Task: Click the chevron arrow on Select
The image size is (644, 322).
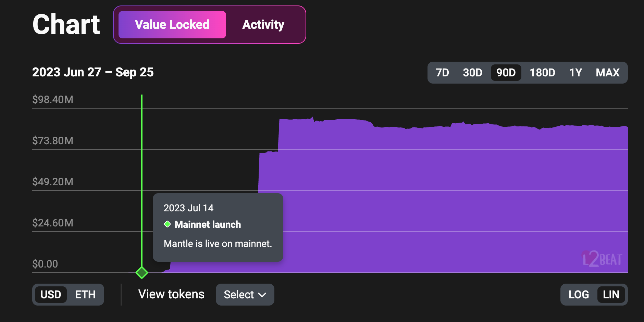Action: point(262,295)
